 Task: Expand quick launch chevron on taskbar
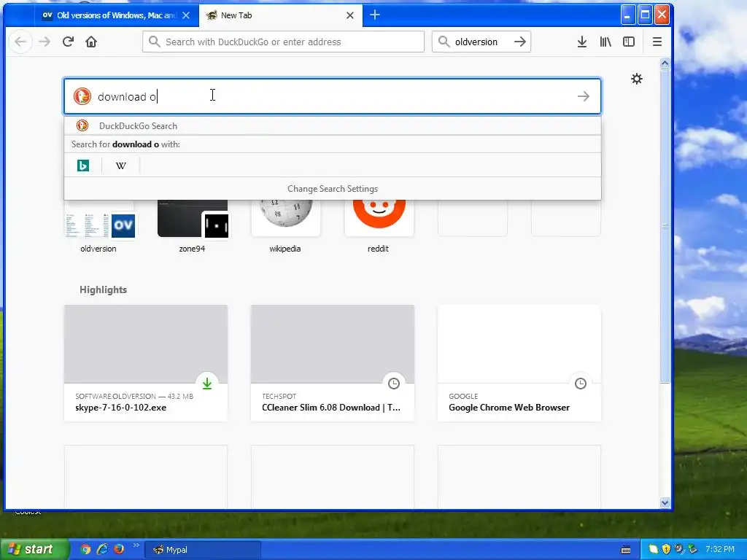136,545
